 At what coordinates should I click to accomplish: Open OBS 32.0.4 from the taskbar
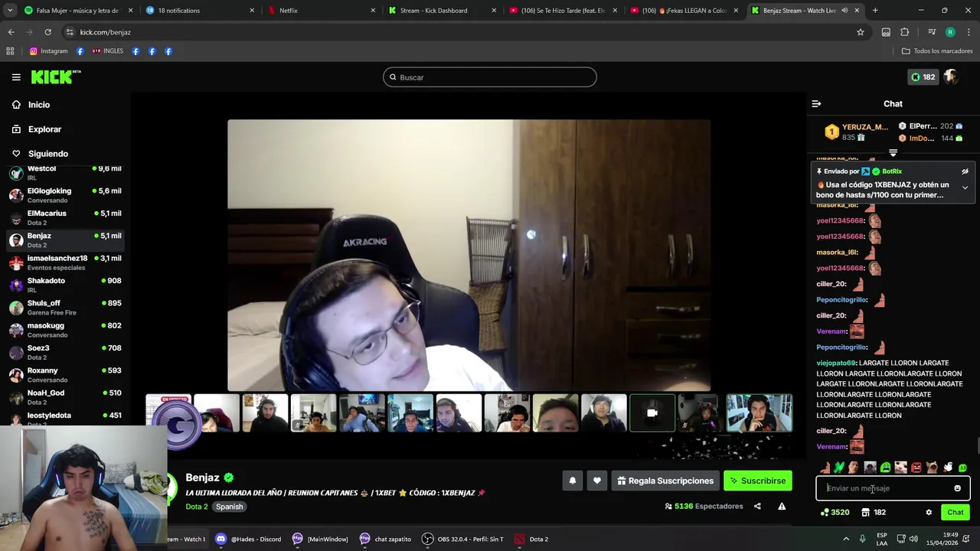tap(462, 539)
